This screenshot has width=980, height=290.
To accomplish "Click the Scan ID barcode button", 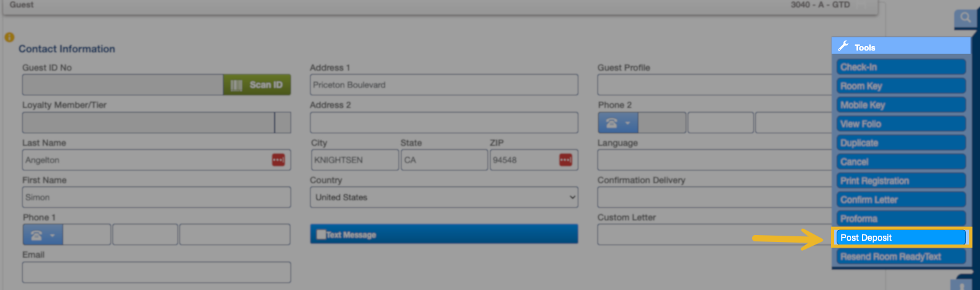I will (256, 85).
